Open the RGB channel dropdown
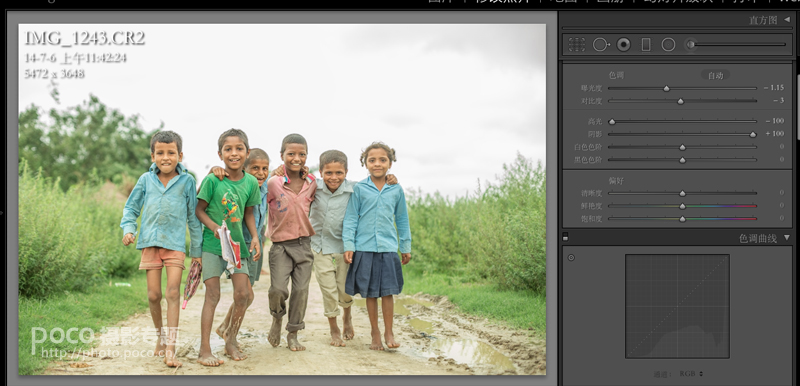Image resolution: width=800 pixels, height=386 pixels. point(691,374)
